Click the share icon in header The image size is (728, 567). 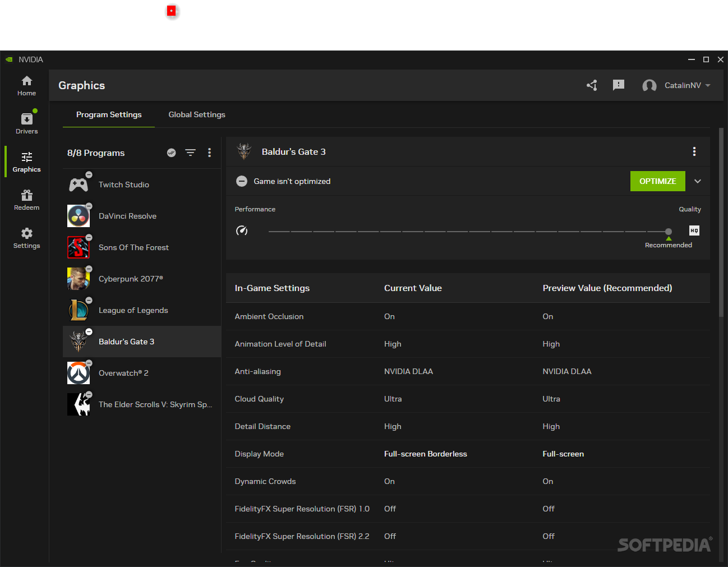tap(592, 85)
